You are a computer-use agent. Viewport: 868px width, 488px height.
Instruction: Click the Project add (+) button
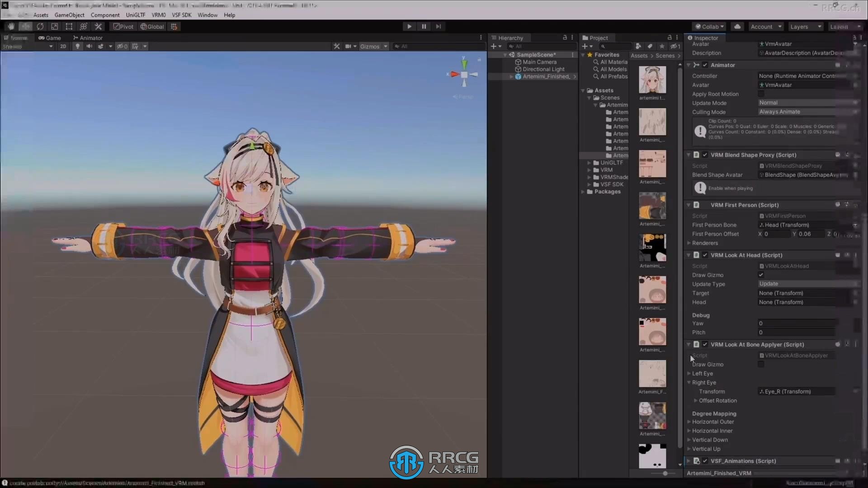tap(587, 46)
